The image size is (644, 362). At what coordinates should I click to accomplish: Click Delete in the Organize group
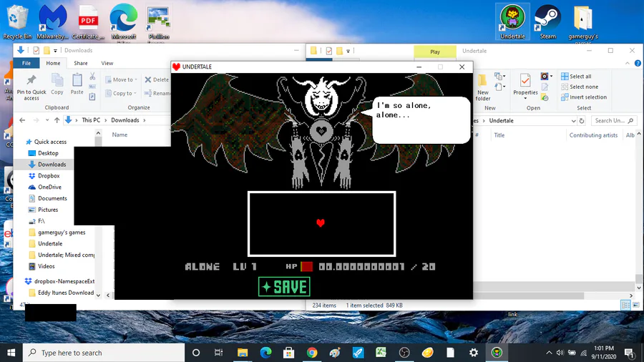pyautogui.click(x=157, y=79)
